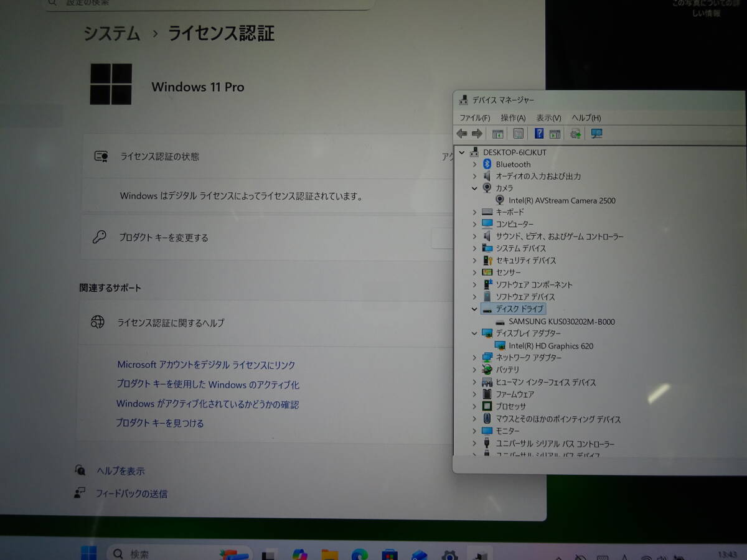
Task: Click Microsoft アカウントをデジタル ライセンスにリンク link
Action: 206,365
